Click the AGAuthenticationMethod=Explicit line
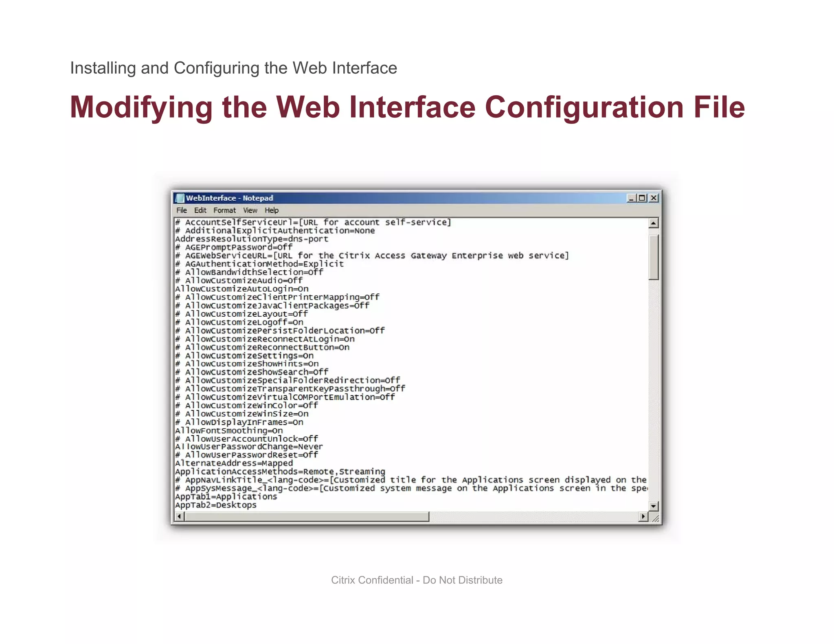The width and height of the screenshot is (834, 644). pyautogui.click(x=259, y=264)
